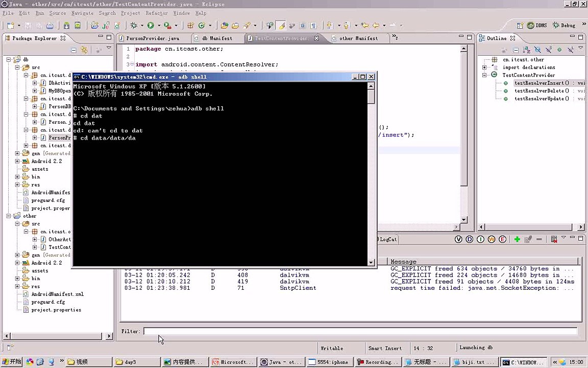Collapse the db project tree node
This screenshot has width=588, height=368.
click(9, 59)
